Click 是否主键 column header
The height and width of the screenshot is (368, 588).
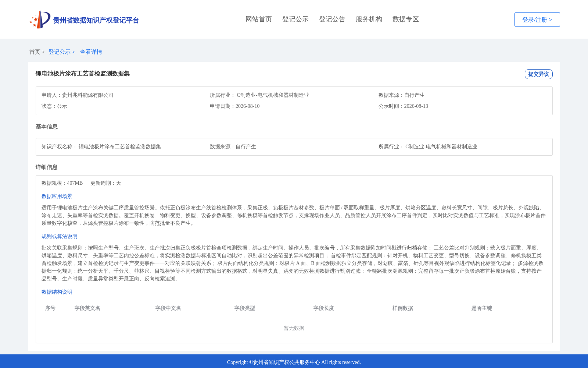(482, 308)
